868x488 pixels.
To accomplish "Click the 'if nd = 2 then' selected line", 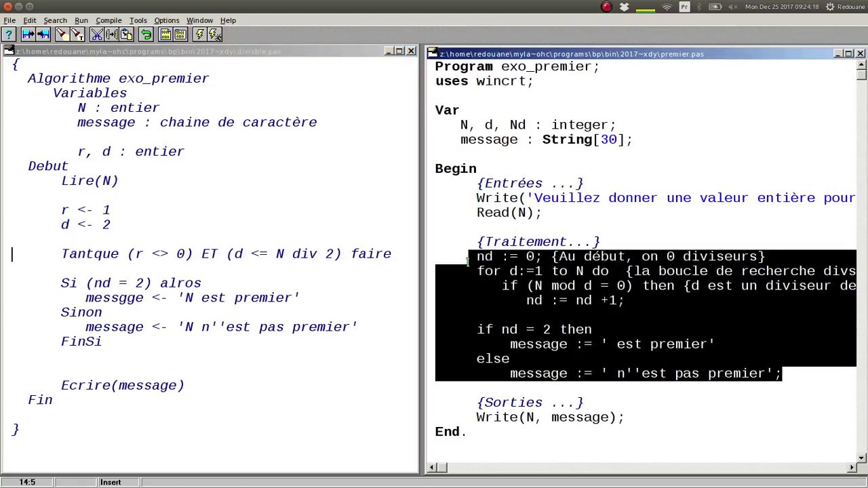I will pos(534,329).
